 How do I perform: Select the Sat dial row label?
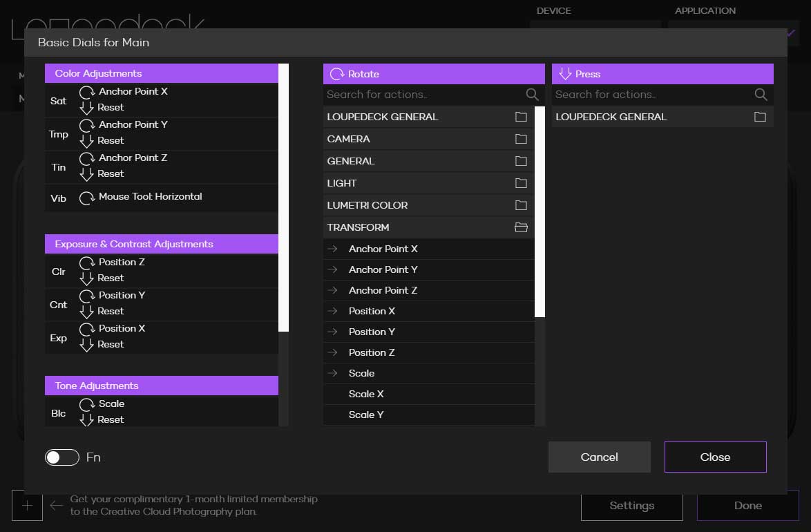(59, 101)
